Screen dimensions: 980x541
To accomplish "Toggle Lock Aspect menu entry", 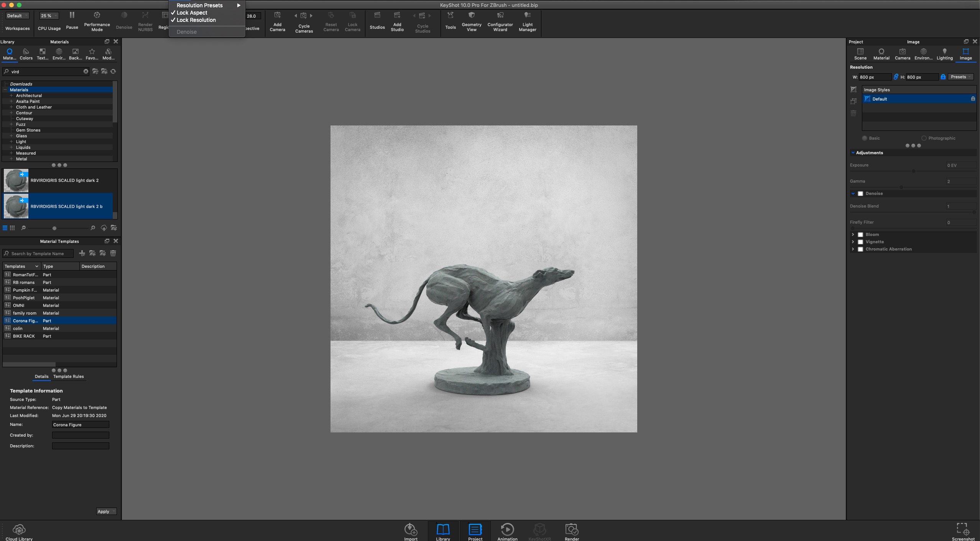I will [x=192, y=13].
